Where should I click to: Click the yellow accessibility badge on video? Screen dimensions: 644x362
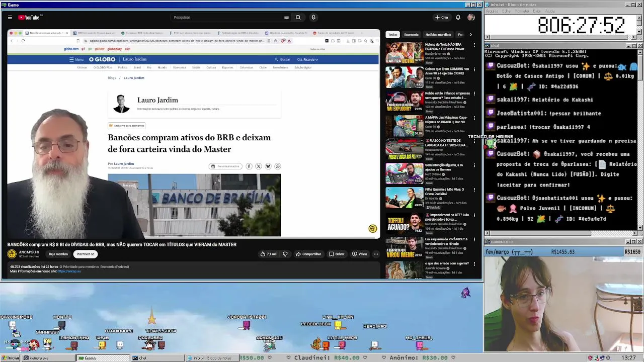click(x=372, y=229)
